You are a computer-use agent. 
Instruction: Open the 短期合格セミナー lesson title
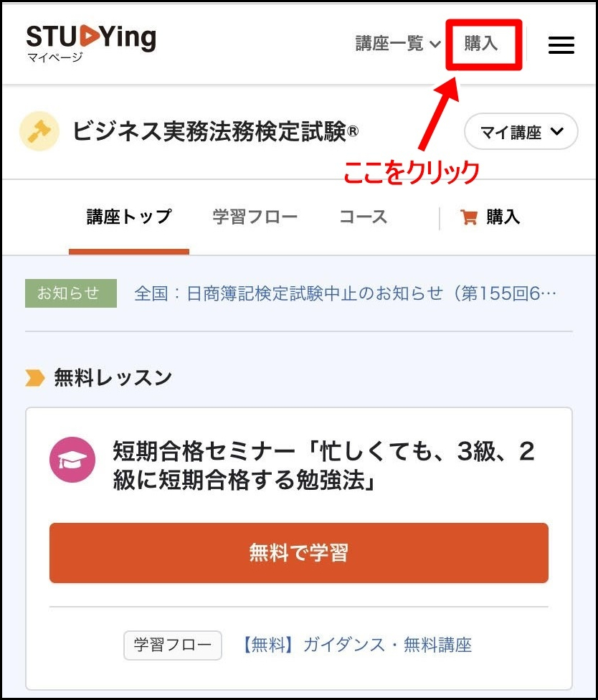[323, 465]
